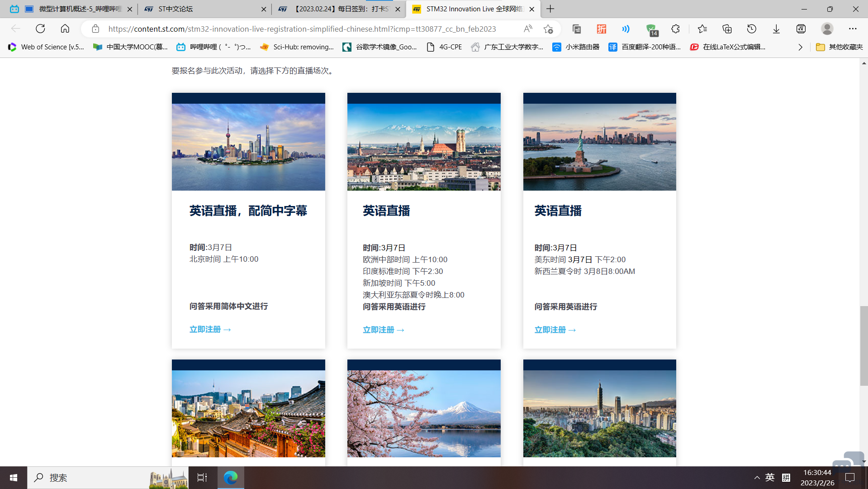Click Microsoft Edge taskbar icon
This screenshot has width=868, height=489.
(x=231, y=477)
